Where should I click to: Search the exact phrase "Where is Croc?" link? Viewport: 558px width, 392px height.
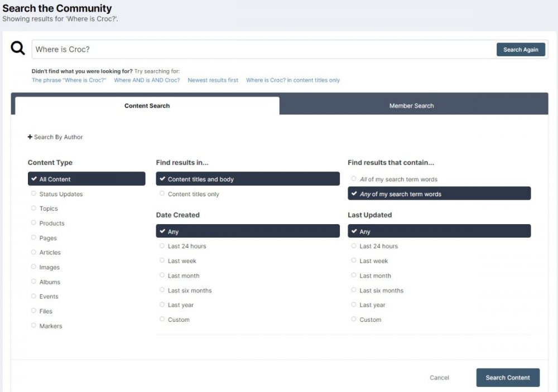[x=69, y=80]
